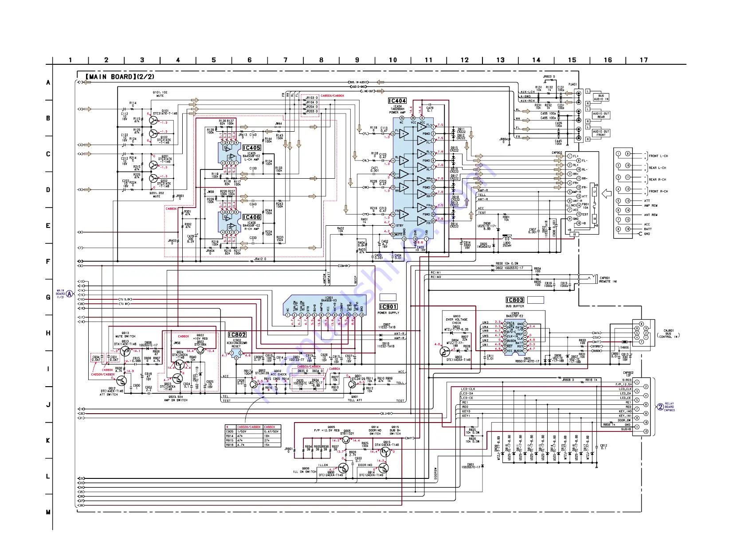Viewport: 745px width, 560px height.
Task: Click the Q101, 102 MUTE label
Action: pos(160,94)
